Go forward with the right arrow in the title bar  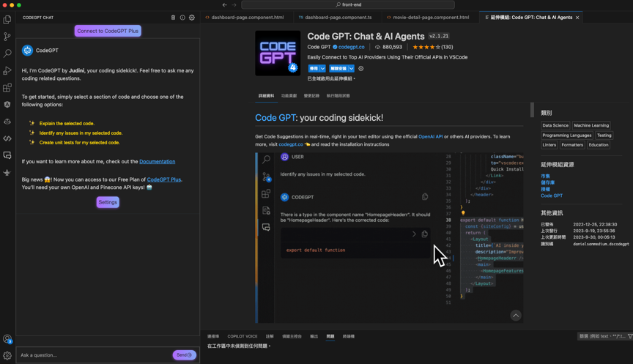pyautogui.click(x=234, y=5)
